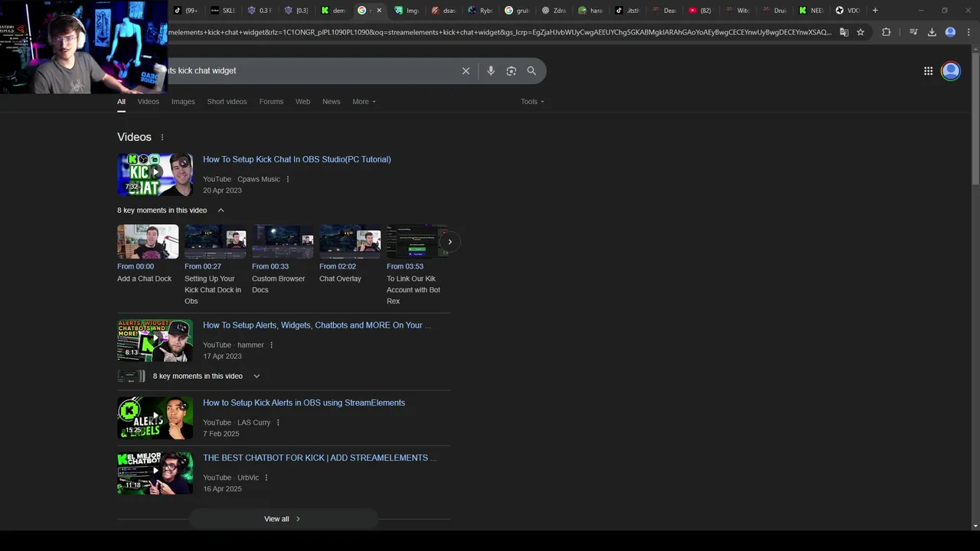Jump to 'Setting Up Your Kick Chat Dock' moment

tap(215, 242)
